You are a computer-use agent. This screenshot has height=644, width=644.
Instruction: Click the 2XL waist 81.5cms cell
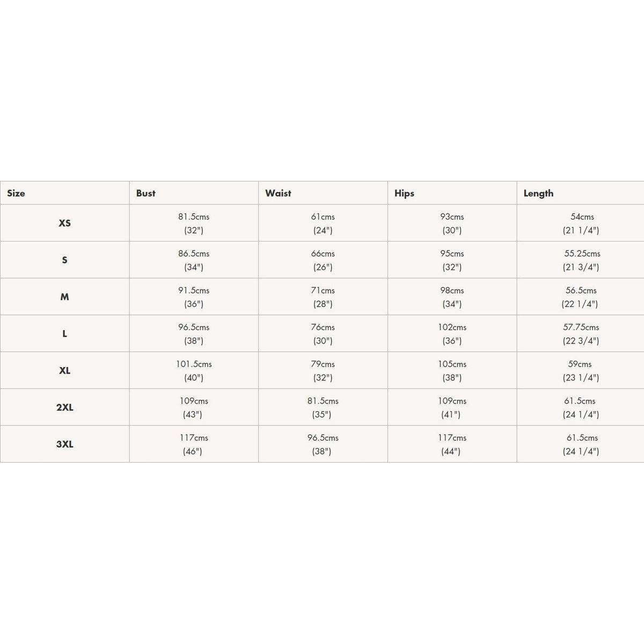point(323,407)
